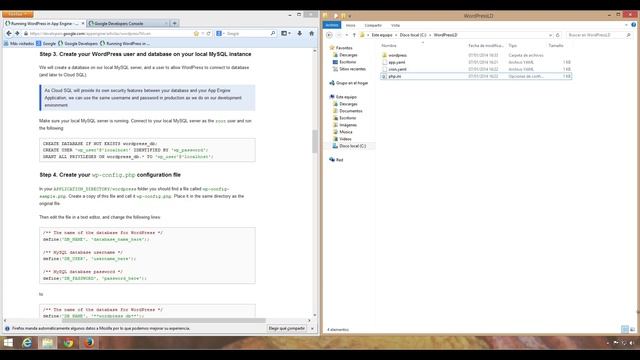Viewport: 640px width, 360px height.
Task: Go to Firefox home page icon
Action: click(311, 33)
